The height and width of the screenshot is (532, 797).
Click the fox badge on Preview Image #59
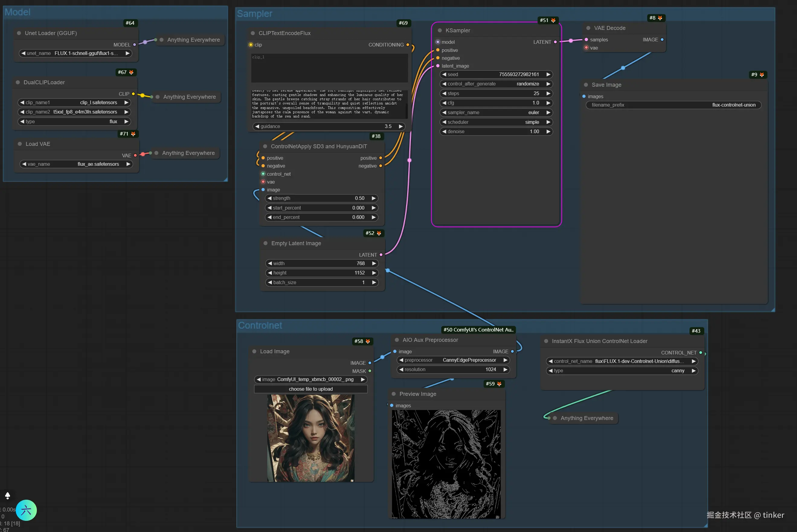[x=499, y=384]
